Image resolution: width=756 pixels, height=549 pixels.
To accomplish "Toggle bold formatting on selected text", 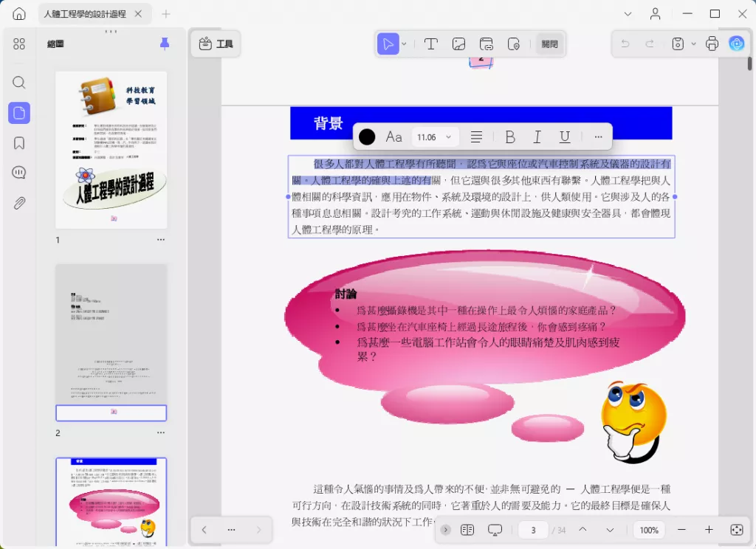I will 509,137.
